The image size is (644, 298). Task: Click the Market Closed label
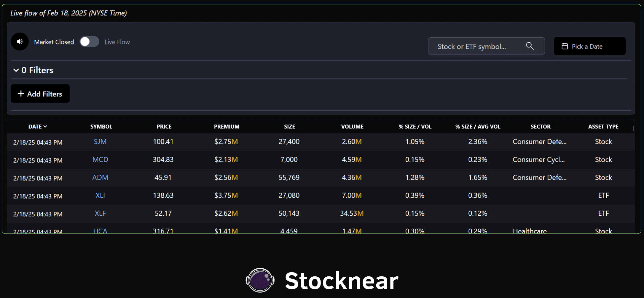coord(54,42)
